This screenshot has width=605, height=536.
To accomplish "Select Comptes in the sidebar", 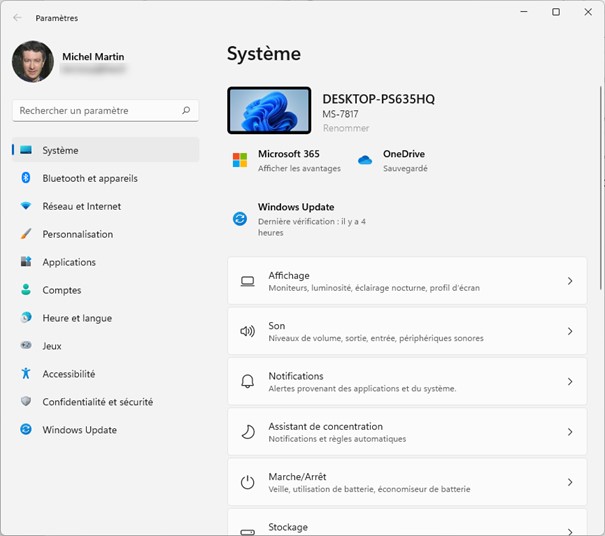I will (62, 290).
